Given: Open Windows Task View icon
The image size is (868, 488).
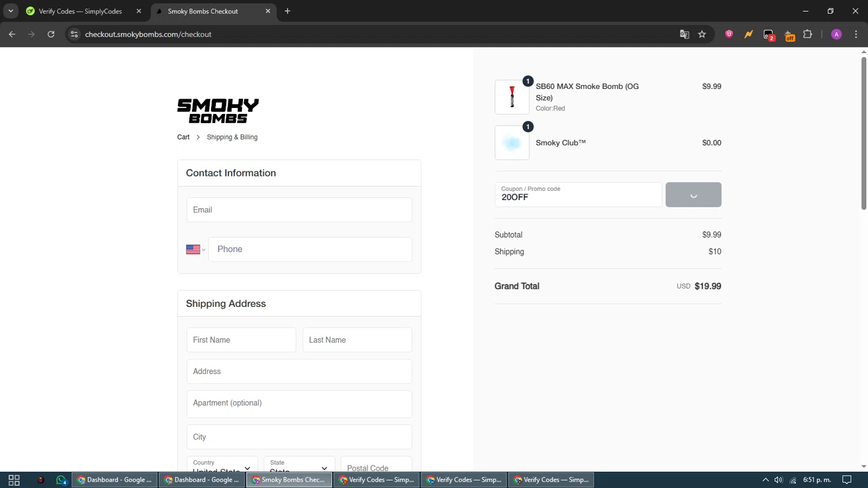Looking at the screenshot, I should click(x=14, y=480).
